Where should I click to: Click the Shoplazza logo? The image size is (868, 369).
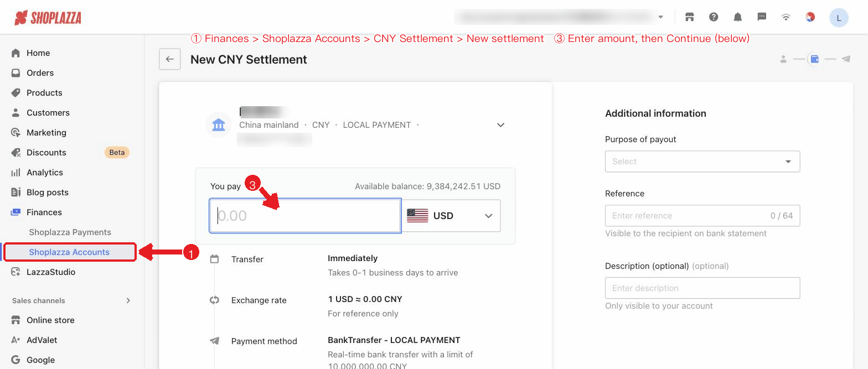point(48,18)
